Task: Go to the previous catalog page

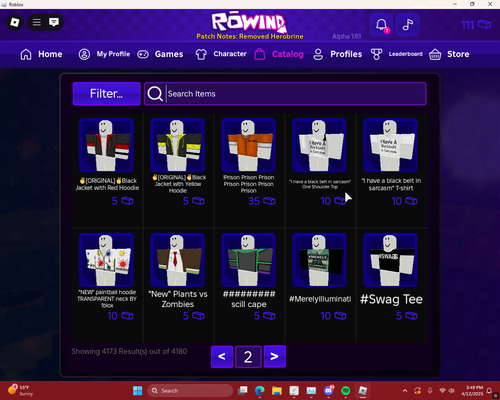Action: 222,357
